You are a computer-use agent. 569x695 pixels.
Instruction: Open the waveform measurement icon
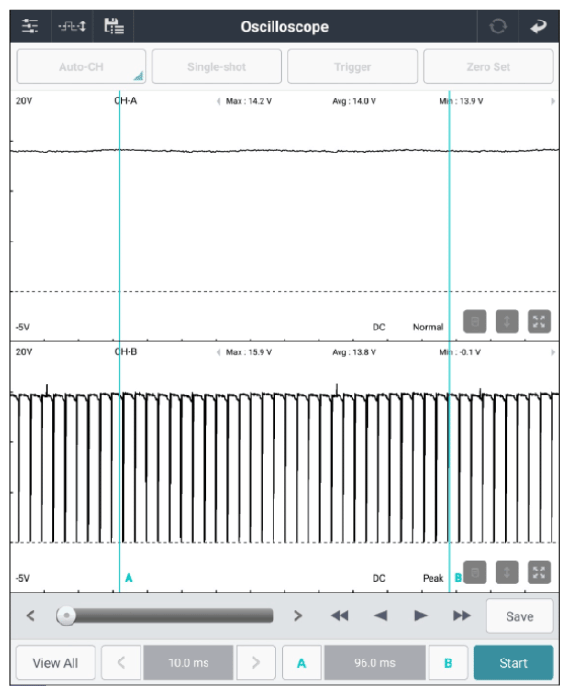(72, 26)
